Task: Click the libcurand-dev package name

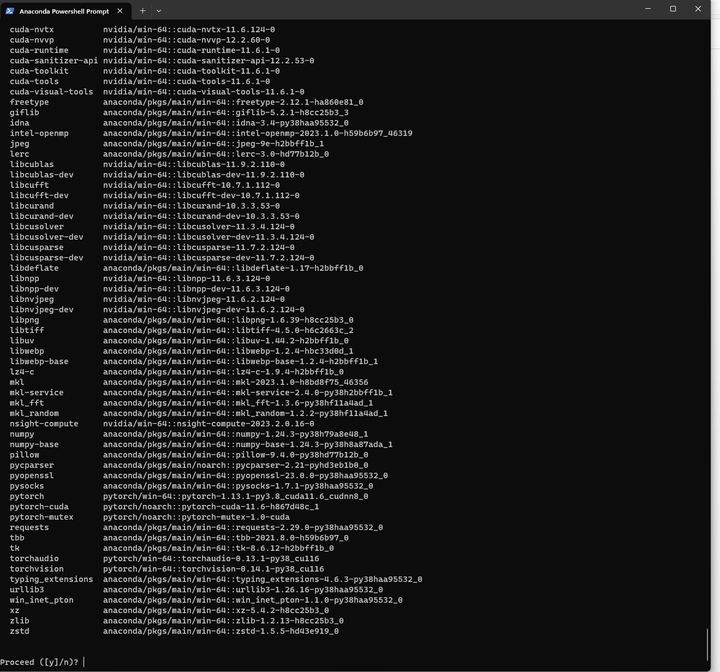Action: click(42, 216)
